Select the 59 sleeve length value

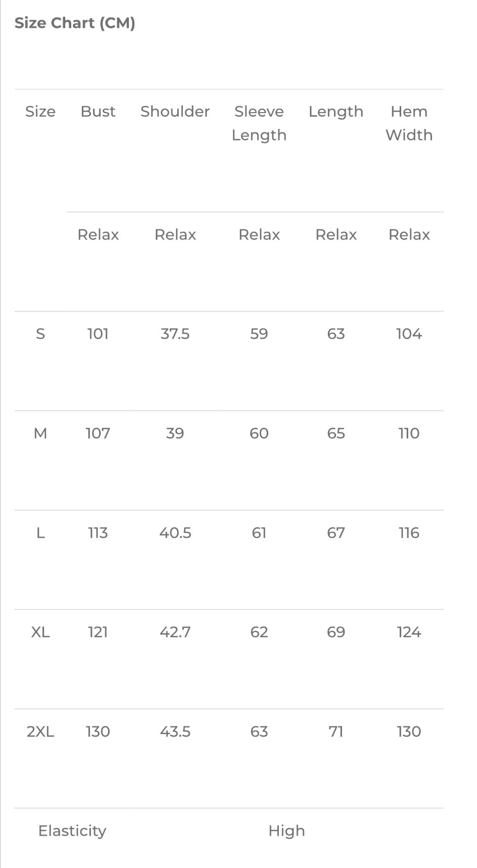pyautogui.click(x=259, y=334)
